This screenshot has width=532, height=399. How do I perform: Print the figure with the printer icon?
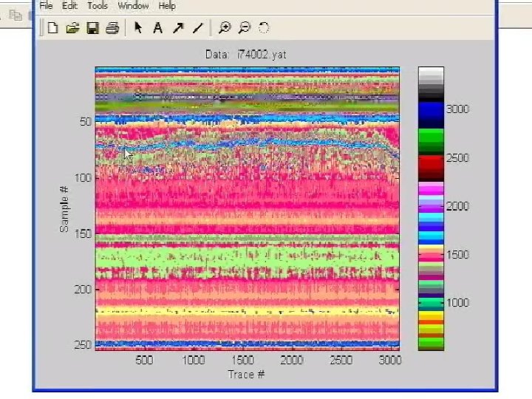pos(112,28)
